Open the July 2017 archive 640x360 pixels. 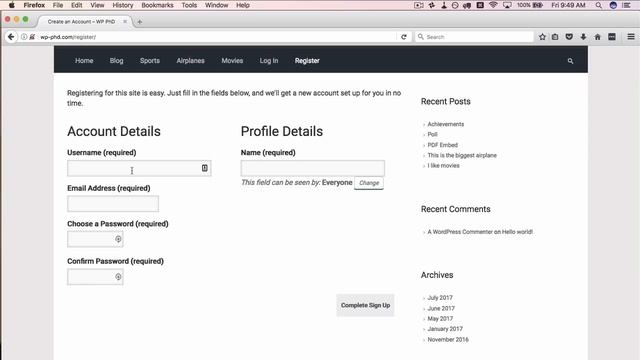click(x=440, y=298)
